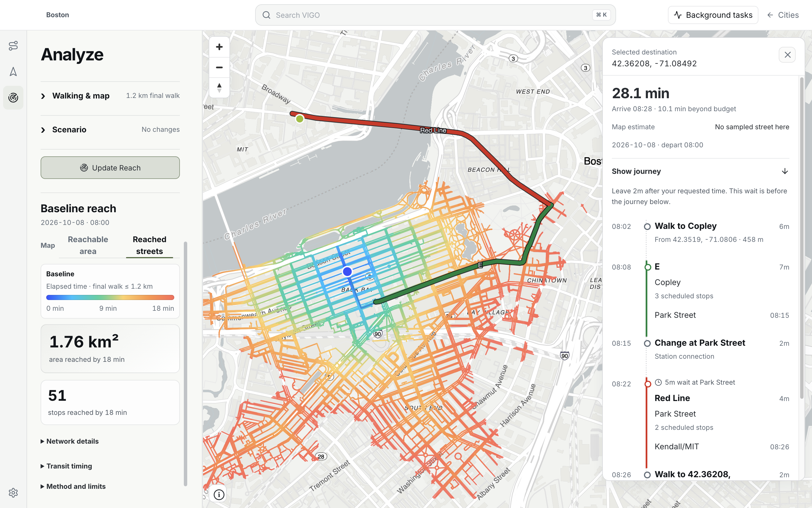812x508 pixels.
Task: Click the journey panel scrollbar
Action: pyautogui.click(x=802, y=238)
